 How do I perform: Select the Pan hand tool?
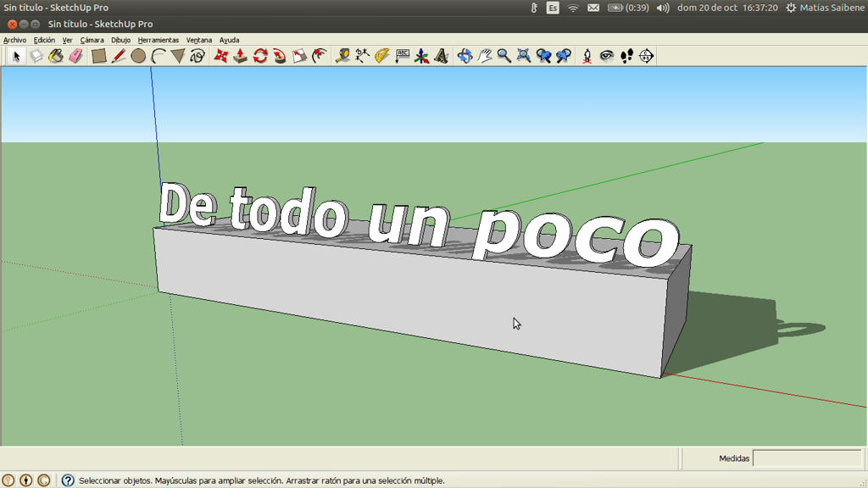pos(484,56)
